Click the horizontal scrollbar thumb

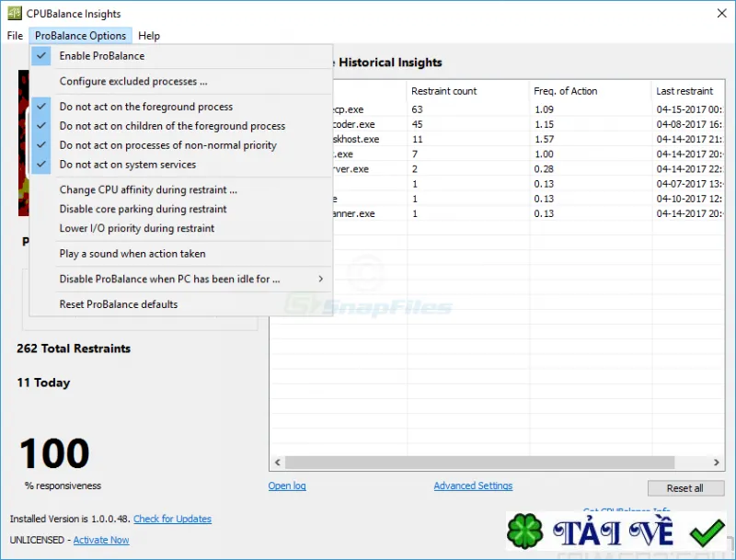[479, 463]
